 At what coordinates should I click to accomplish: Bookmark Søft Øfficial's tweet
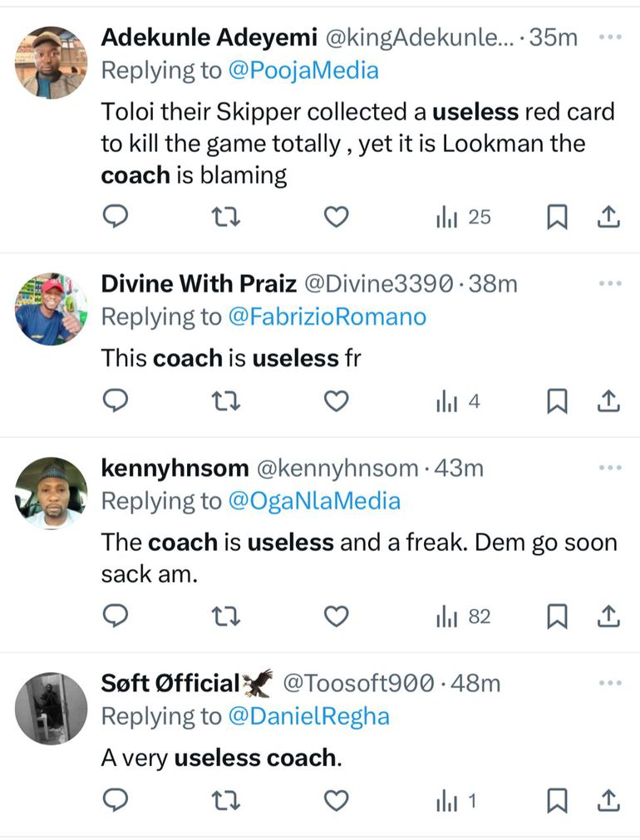pos(556,801)
